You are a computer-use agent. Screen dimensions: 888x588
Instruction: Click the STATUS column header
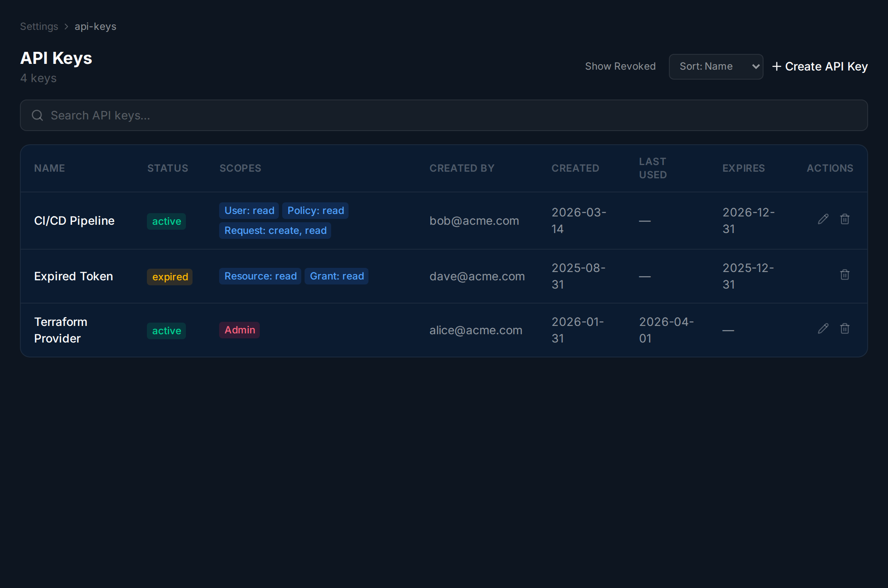point(168,168)
